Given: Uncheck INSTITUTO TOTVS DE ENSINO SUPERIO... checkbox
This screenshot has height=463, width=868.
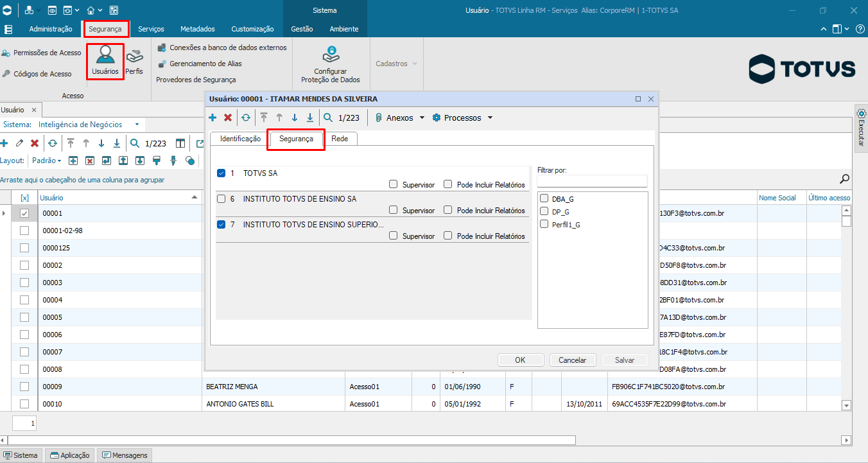Looking at the screenshot, I should (221, 225).
